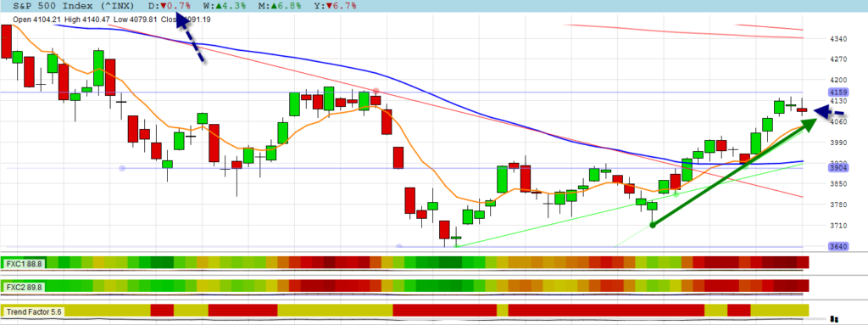
Task: Select the daily change D: 0.7% value
Action: pyautogui.click(x=170, y=6)
